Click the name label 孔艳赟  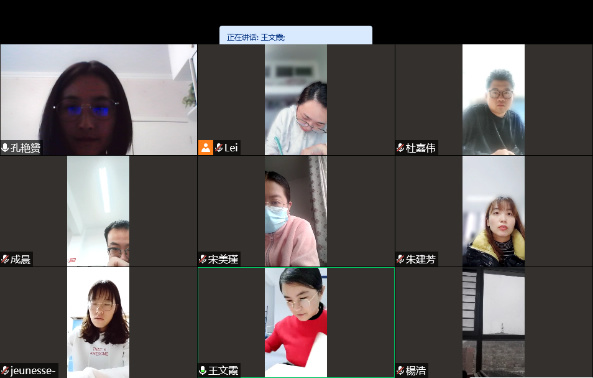(25, 147)
